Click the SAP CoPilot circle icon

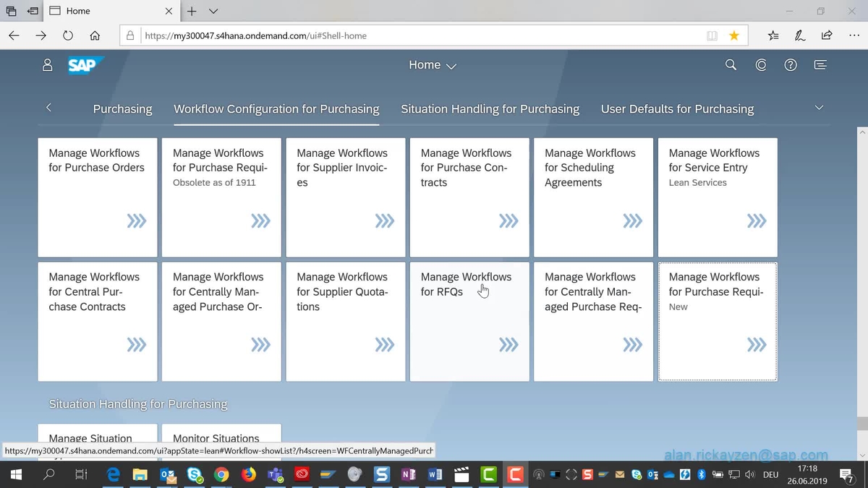coord(761,65)
